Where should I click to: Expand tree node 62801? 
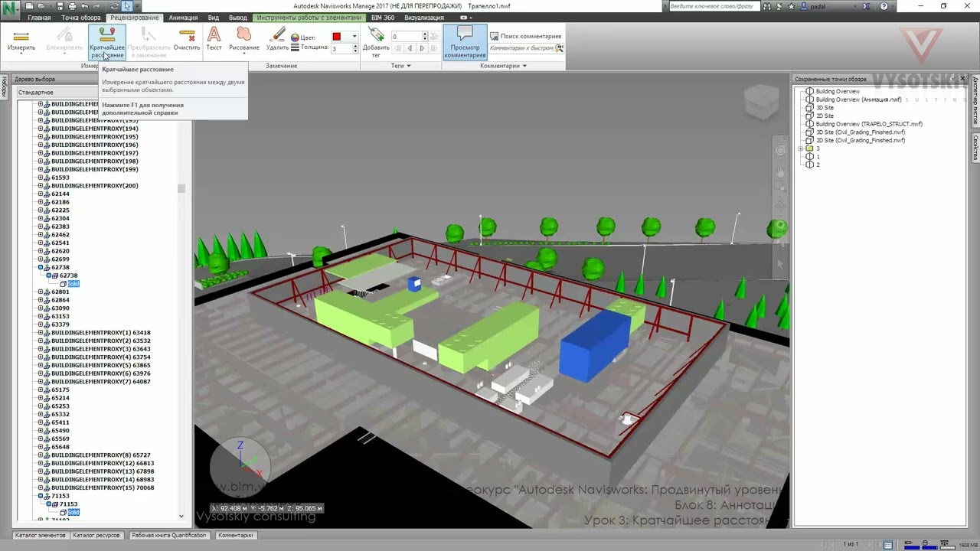(41, 292)
